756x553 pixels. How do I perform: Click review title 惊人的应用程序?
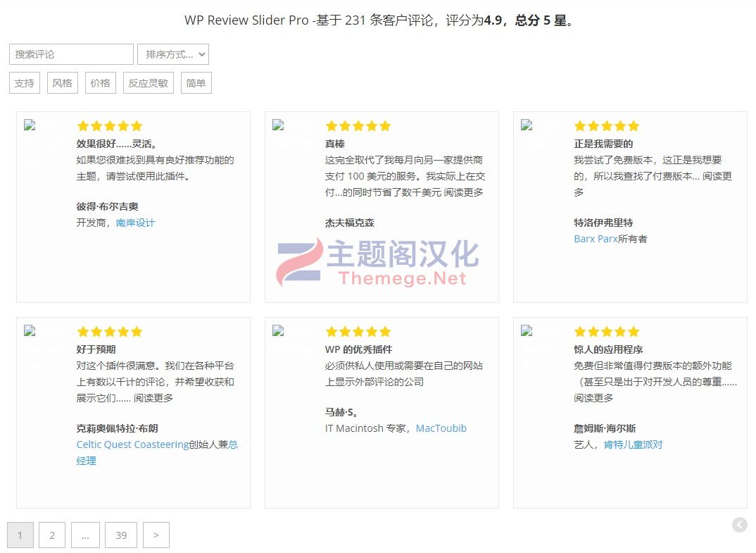click(608, 349)
